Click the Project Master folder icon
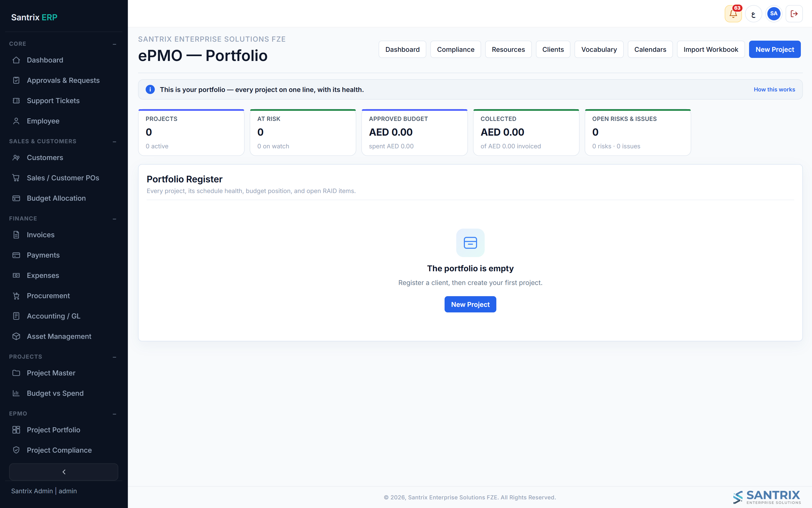Screen dimensions: 812x508 (x=16, y=373)
